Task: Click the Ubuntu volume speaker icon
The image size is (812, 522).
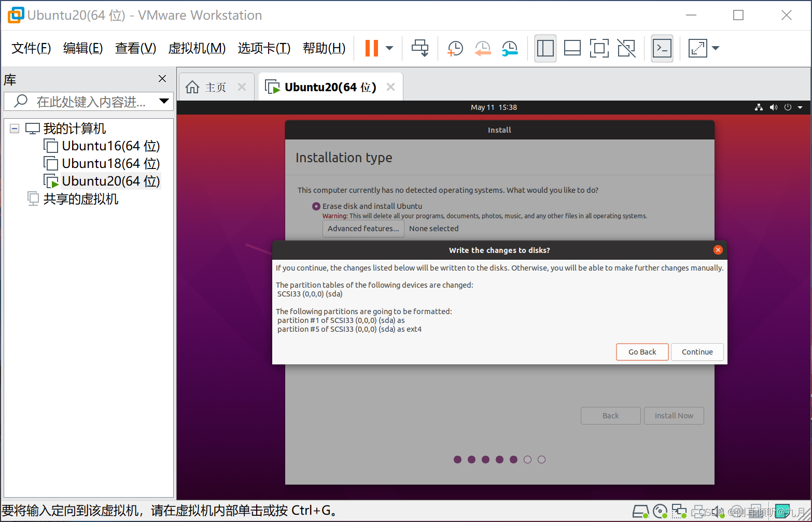Action: (x=774, y=107)
